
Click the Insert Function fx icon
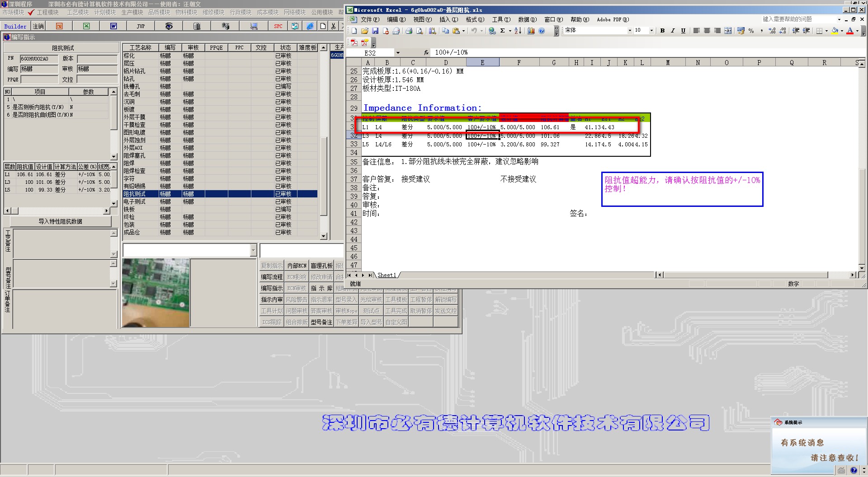click(426, 52)
